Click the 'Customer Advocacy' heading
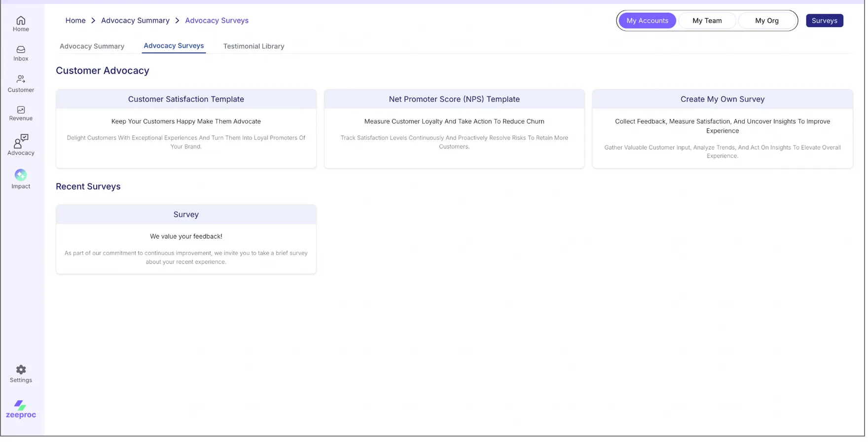 [x=102, y=71]
